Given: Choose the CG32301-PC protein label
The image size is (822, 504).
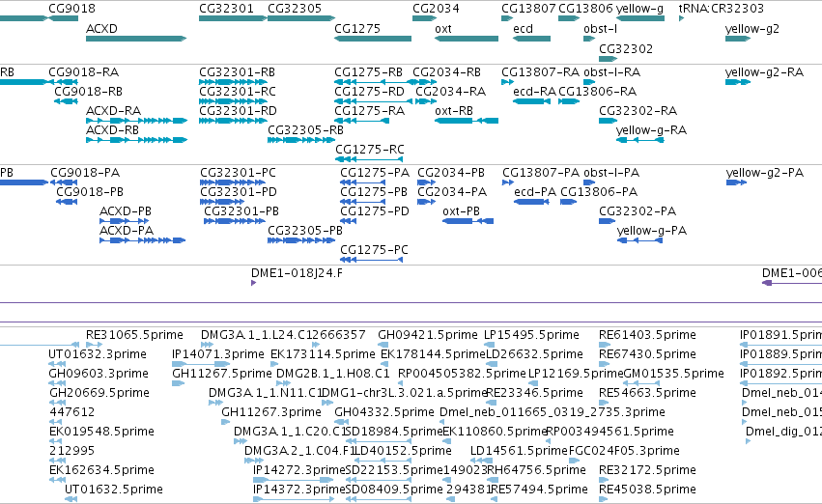Looking at the screenshot, I should pyautogui.click(x=238, y=173).
